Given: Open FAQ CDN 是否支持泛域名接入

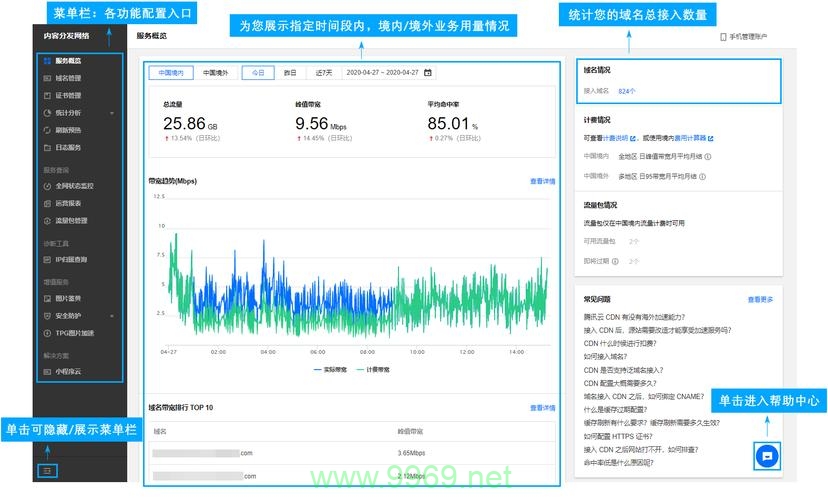Looking at the screenshot, I should [624, 370].
